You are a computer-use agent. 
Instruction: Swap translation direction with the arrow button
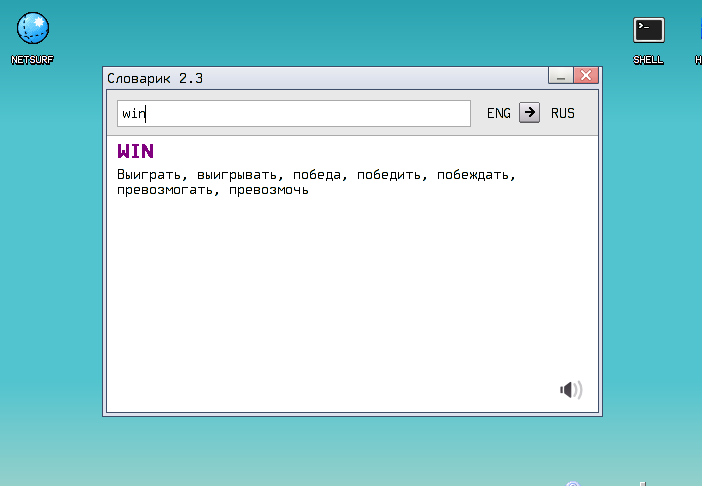tap(529, 113)
